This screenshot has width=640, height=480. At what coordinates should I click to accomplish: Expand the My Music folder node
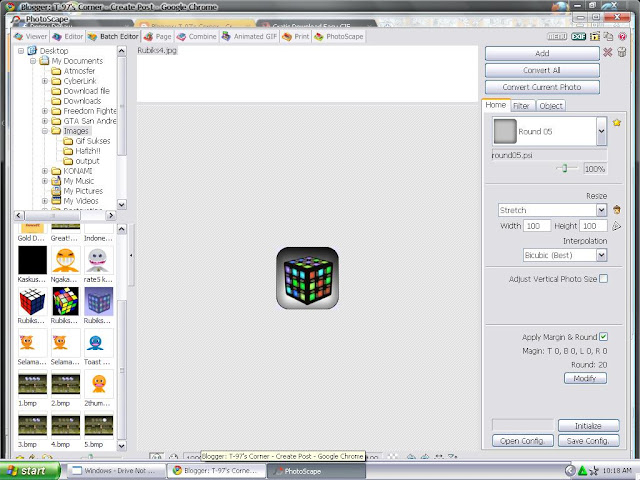[x=45, y=181]
